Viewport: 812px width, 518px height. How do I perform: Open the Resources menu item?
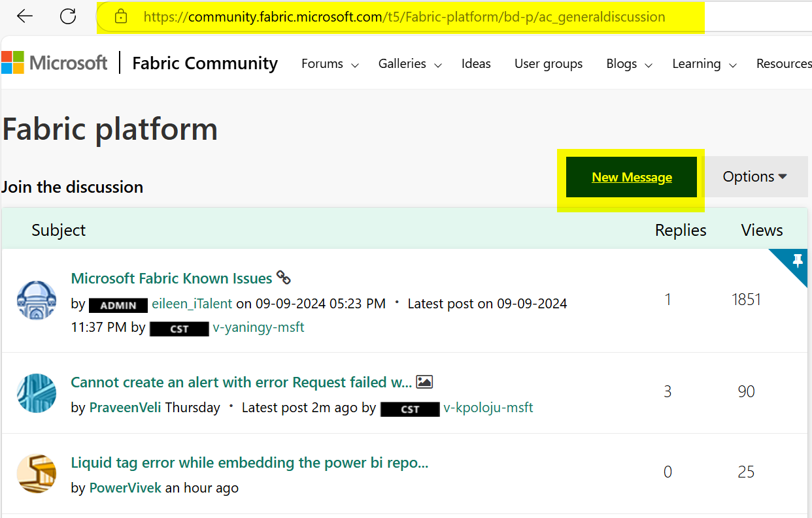click(784, 63)
